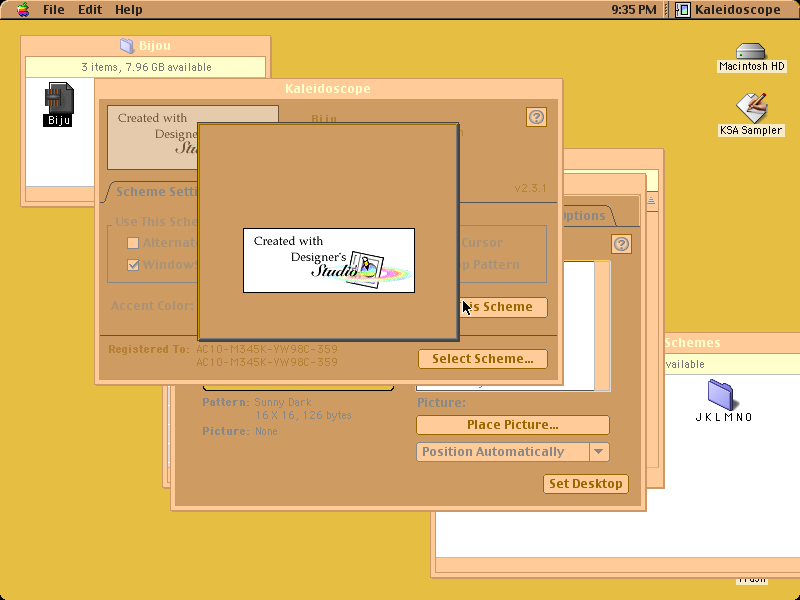The image size is (800, 600).
Task: Click the 'Sunny Dark' pattern name
Action: pyautogui.click(x=283, y=403)
